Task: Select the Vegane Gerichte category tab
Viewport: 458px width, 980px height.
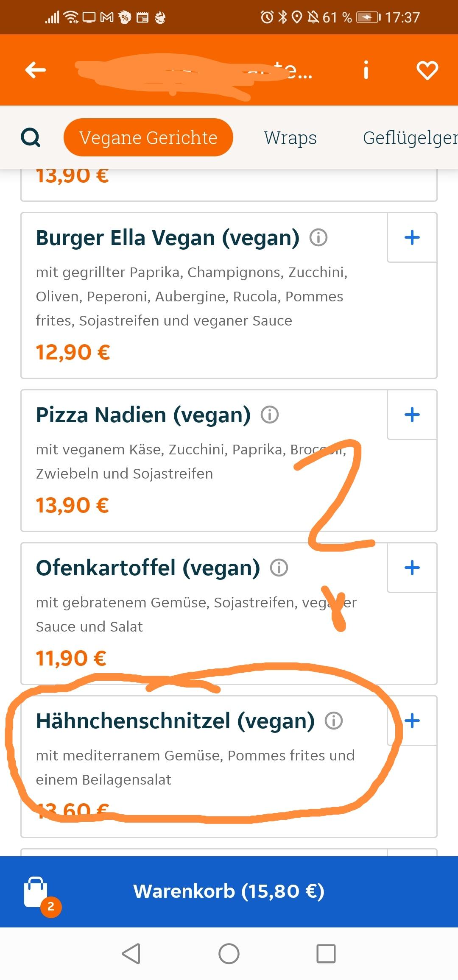Action: pos(148,138)
